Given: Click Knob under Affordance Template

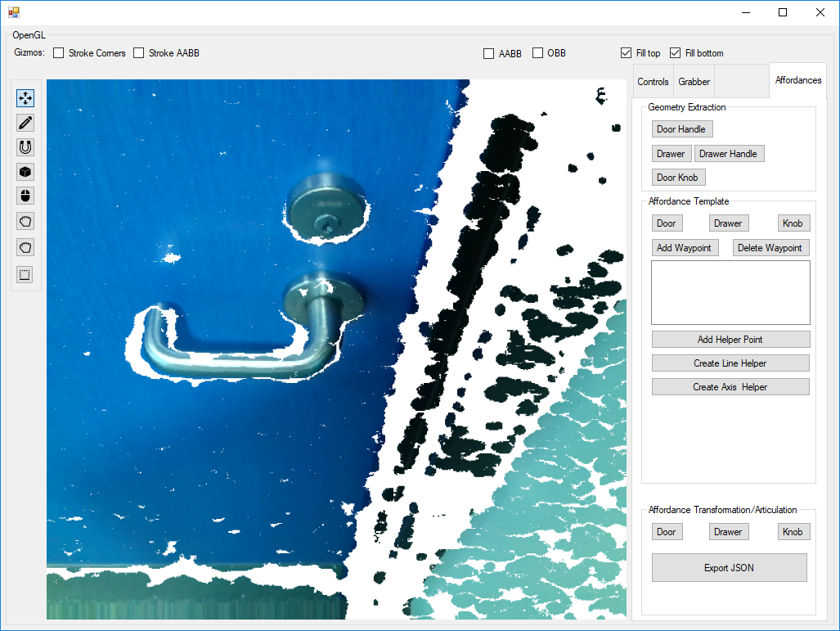Looking at the screenshot, I should (x=793, y=223).
